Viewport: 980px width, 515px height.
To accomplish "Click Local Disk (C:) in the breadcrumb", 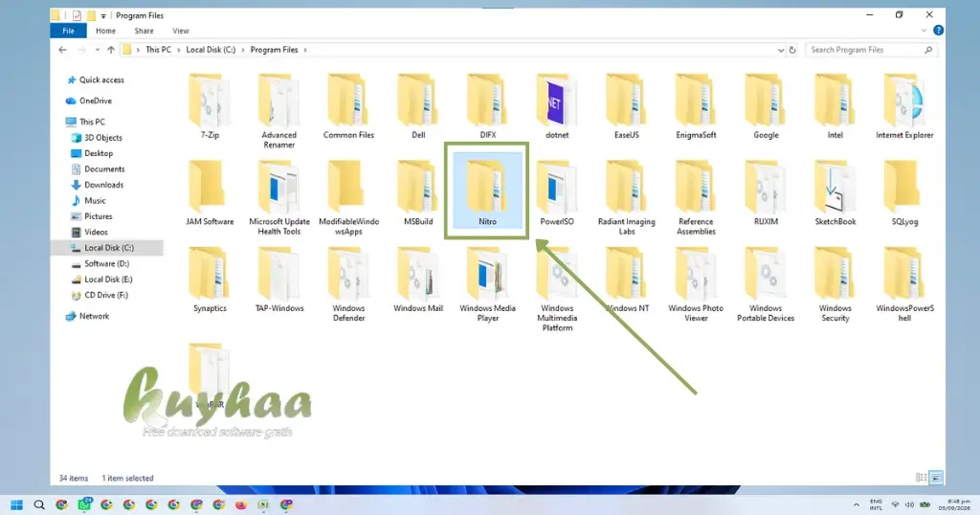I will [x=211, y=50].
